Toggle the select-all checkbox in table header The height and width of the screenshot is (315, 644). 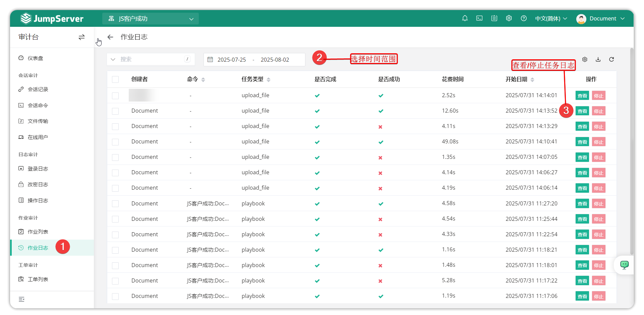click(115, 79)
